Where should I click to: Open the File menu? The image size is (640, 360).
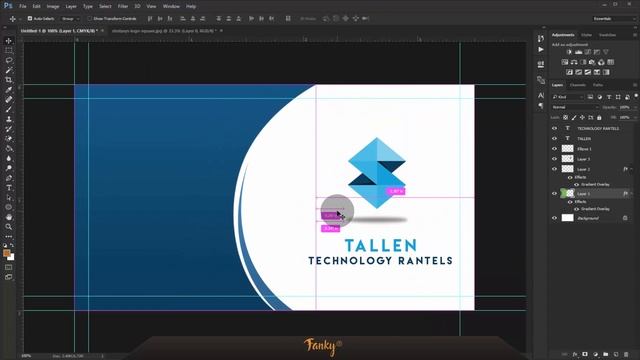23,7
